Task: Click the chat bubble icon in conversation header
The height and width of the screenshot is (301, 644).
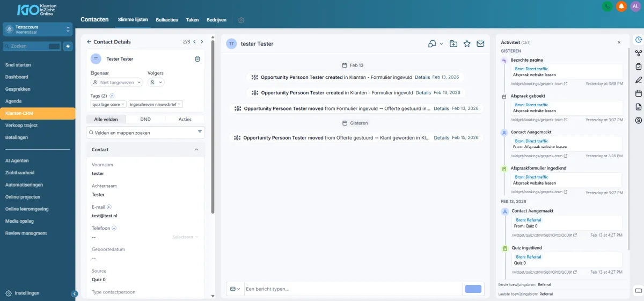Action: pos(432,43)
